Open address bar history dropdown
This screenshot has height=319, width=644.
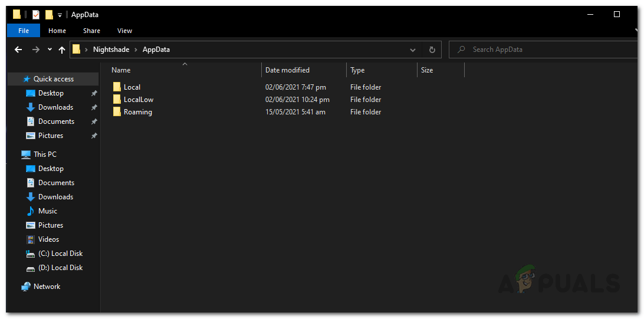click(413, 50)
